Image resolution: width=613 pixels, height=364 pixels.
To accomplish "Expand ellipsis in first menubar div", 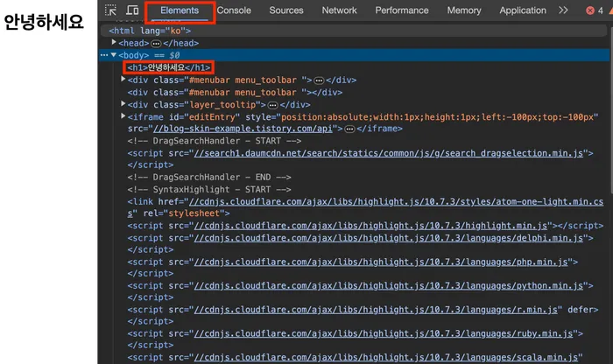I will coord(319,80).
